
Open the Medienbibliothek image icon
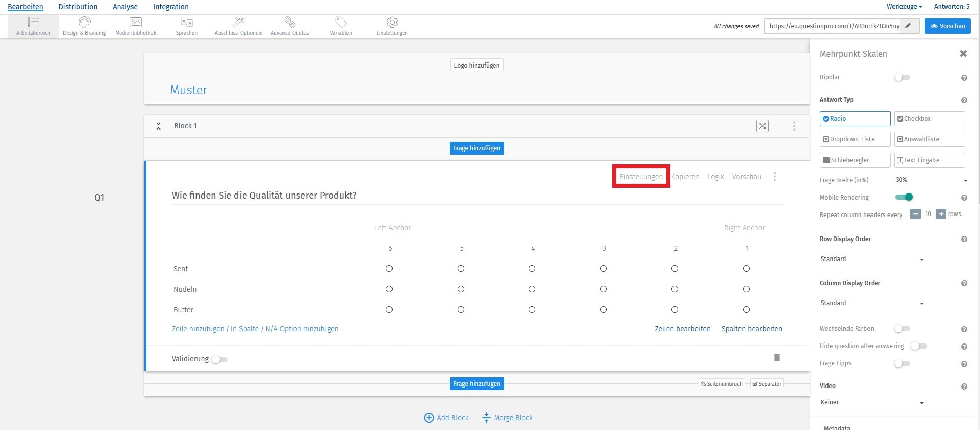point(136,22)
